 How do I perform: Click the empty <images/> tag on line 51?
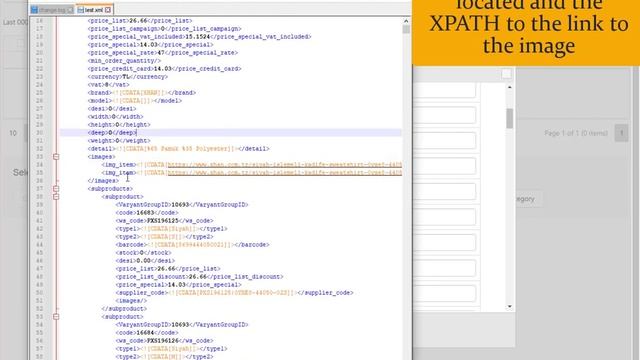131,301
